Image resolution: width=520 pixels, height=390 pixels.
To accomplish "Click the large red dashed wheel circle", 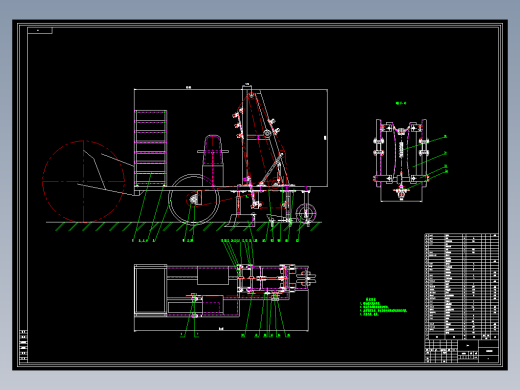I will coord(83,182).
